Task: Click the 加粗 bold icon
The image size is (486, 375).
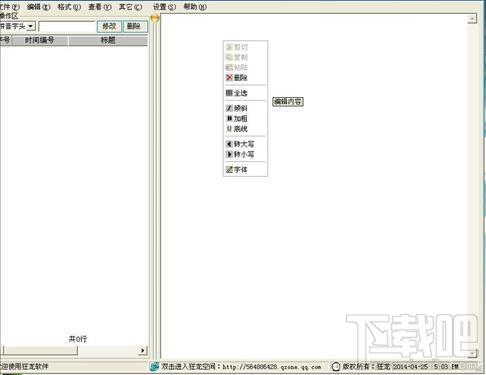Action: 229,118
